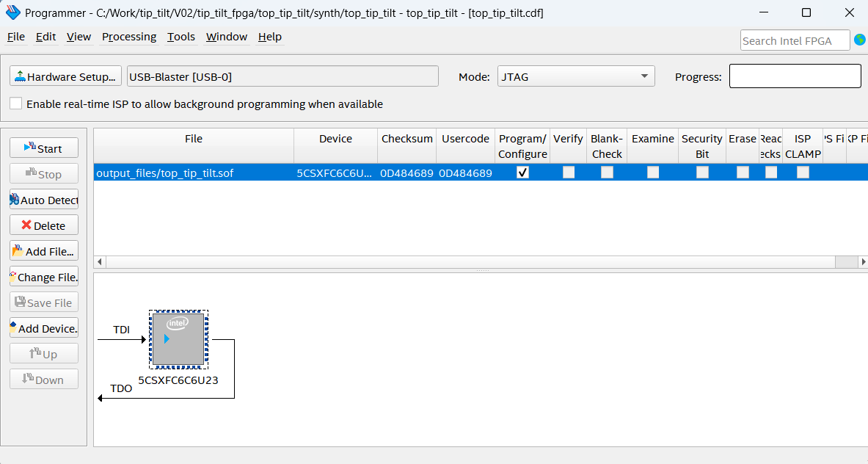
Task: Open Hardware Setup dialog
Action: coord(66,76)
